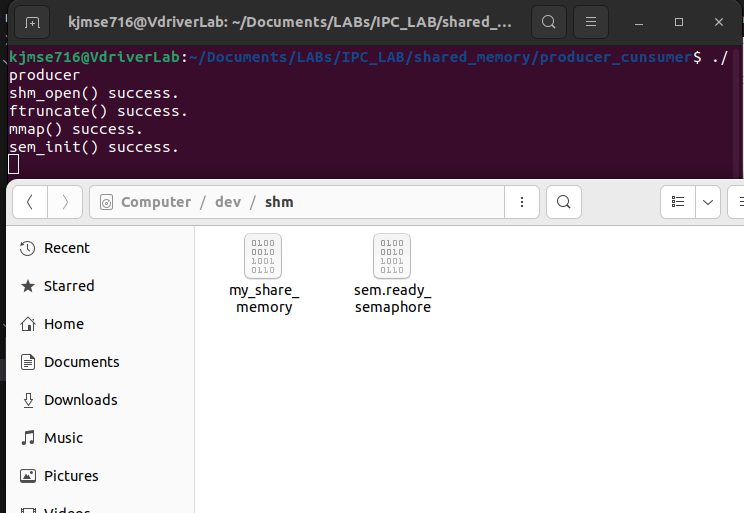This screenshot has width=744, height=513.
Task: Switch to list view mode
Action: click(x=678, y=202)
